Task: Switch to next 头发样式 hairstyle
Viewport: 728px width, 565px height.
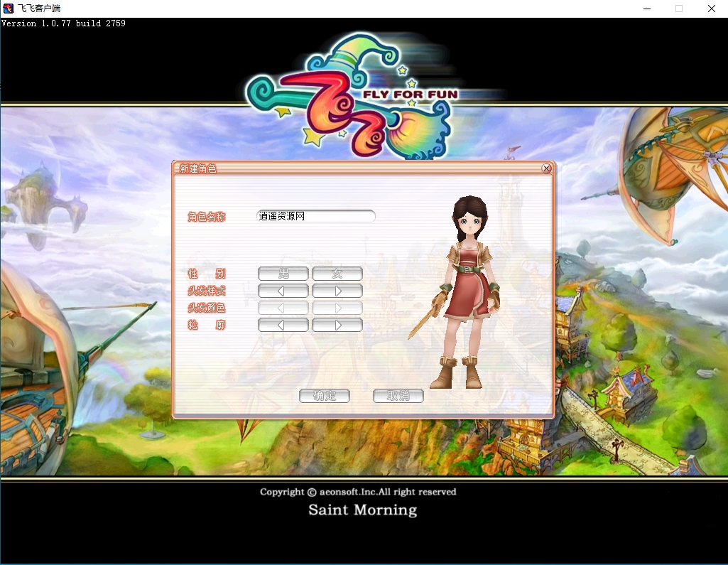Action: tap(337, 291)
